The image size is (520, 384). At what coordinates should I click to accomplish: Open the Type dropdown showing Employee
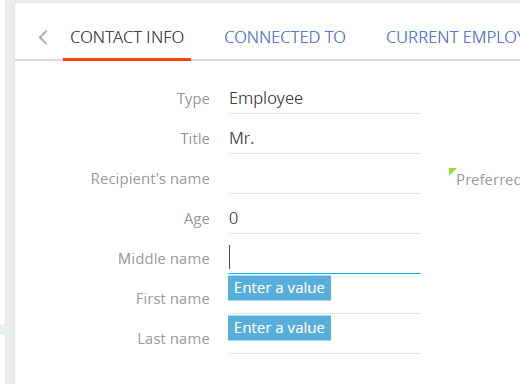click(x=324, y=99)
